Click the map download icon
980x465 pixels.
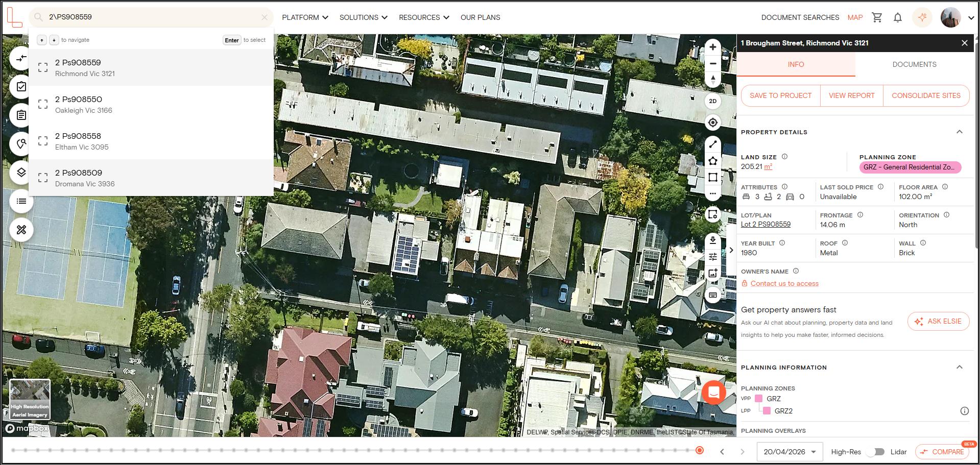click(x=713, y=240)
